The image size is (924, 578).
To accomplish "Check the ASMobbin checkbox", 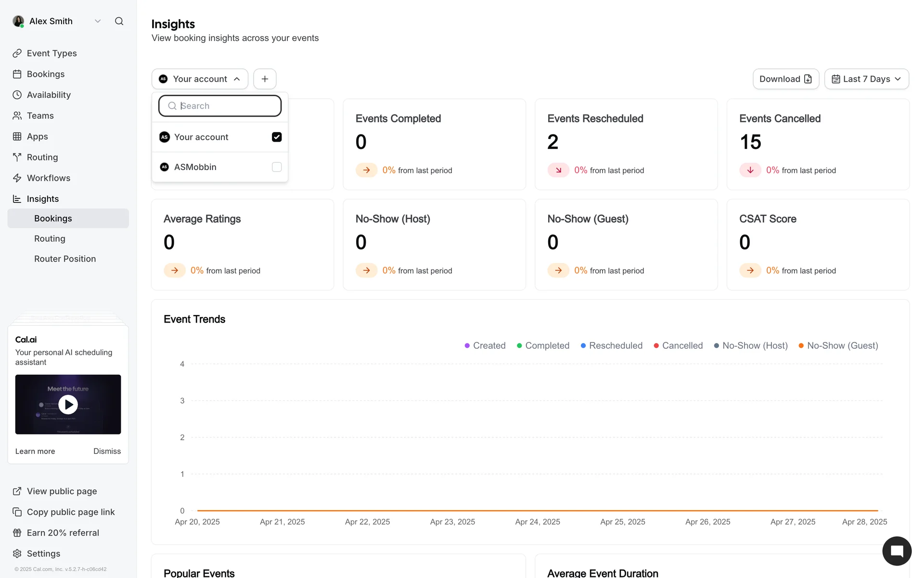I will 277,167.
